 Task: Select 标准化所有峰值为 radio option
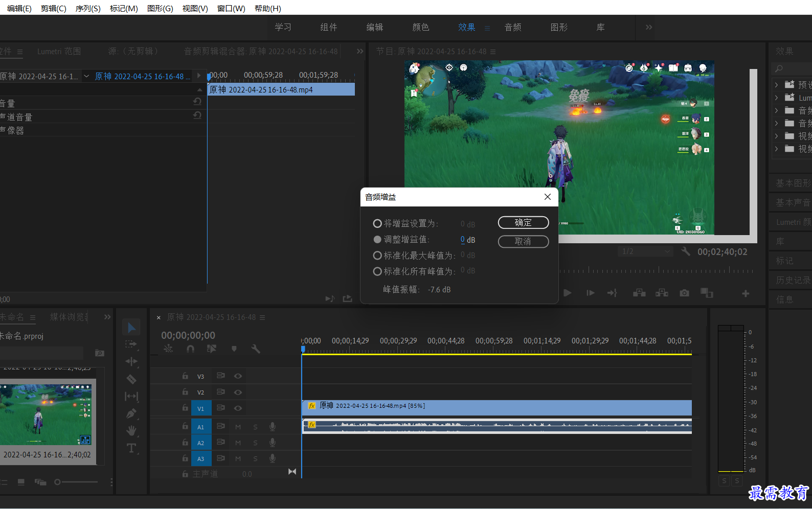coord(377,271)
